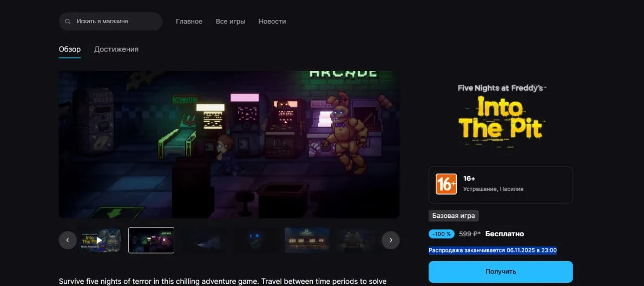Click the sale end date text
Image resolution: width=644 pixels, height=286 pixels.
pyautogui.click(x=492, y=250)
